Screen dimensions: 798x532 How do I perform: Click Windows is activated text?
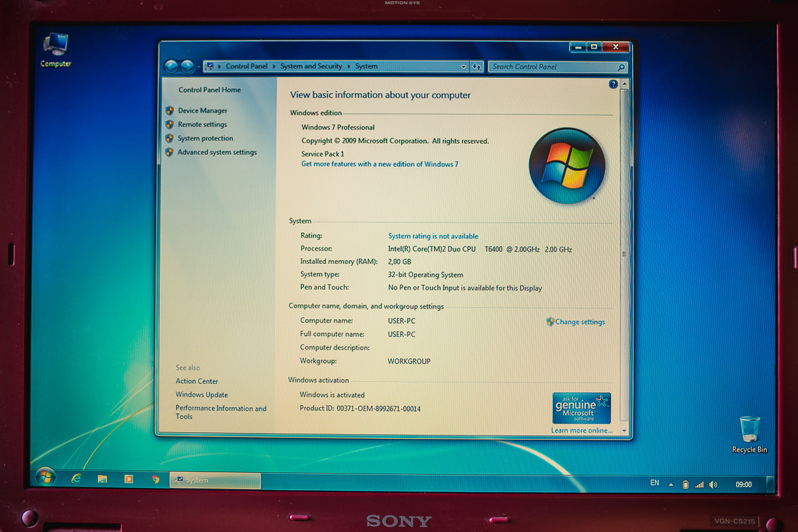332,394
